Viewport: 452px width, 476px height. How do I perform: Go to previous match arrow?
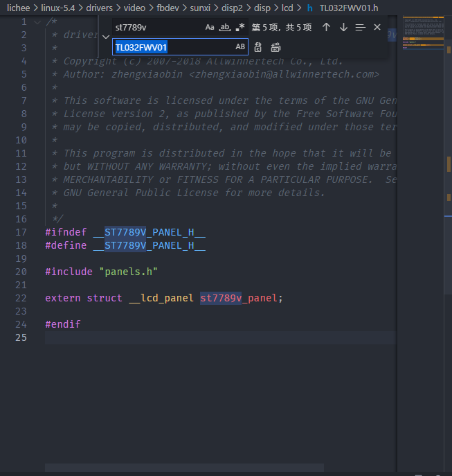tap(327, 27)
